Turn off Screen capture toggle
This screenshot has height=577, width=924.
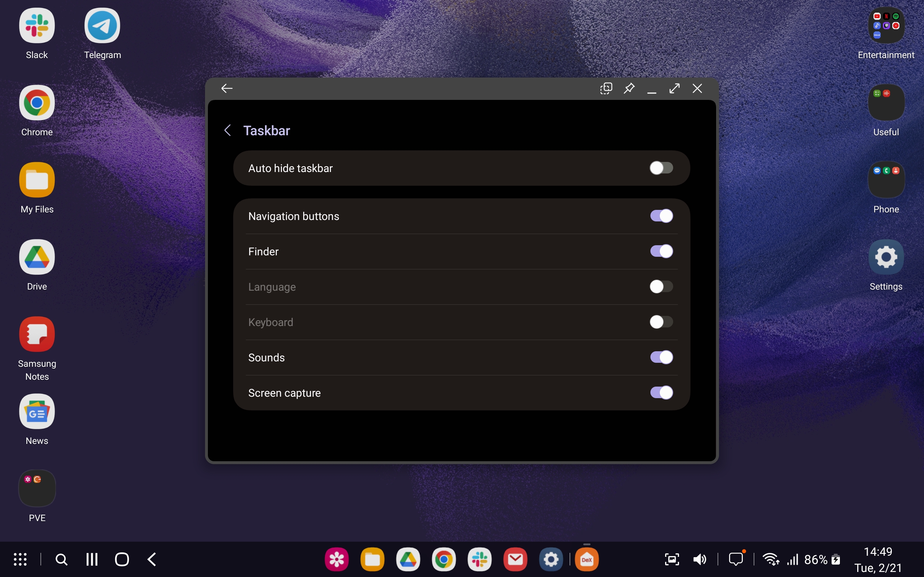[x=661, y=393]
